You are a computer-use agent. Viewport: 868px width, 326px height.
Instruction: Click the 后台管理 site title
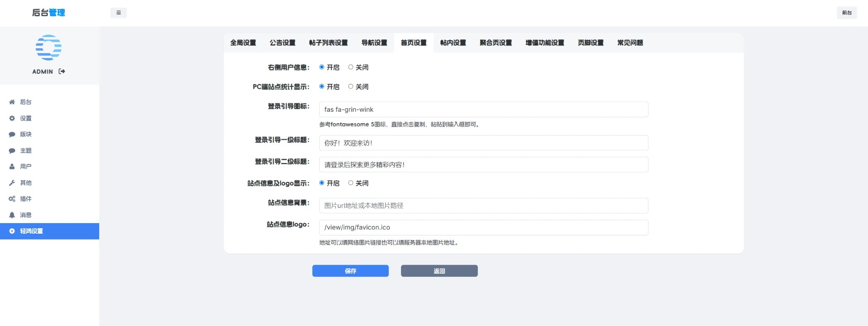coord(49,13)
